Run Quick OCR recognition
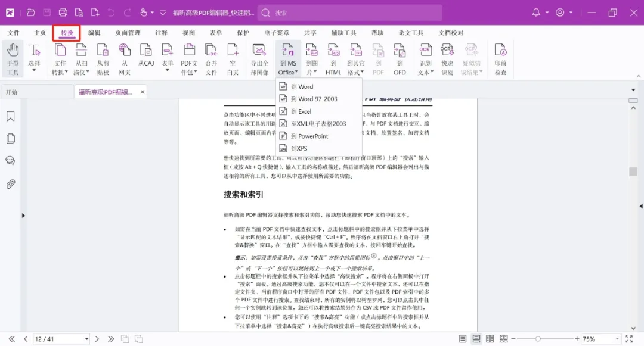Viewport: 644px width, 346px height. click(x=447, y=60)
